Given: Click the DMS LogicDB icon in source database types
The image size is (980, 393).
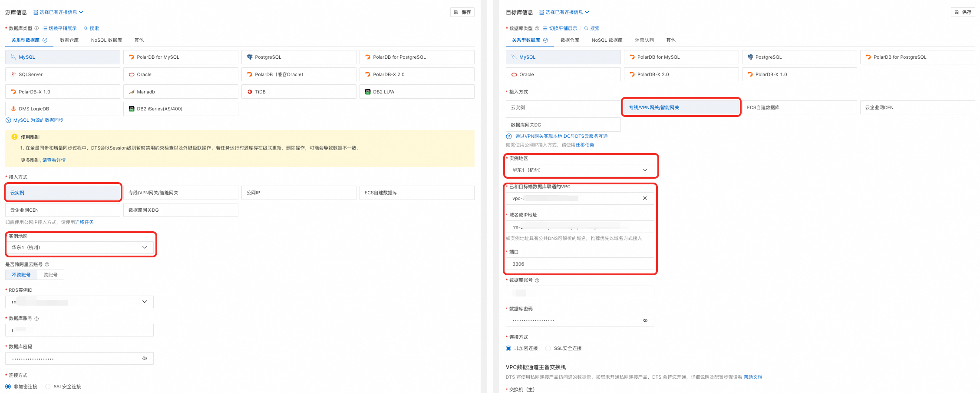Looking at the screenshot, I should (x=13, y=109).
